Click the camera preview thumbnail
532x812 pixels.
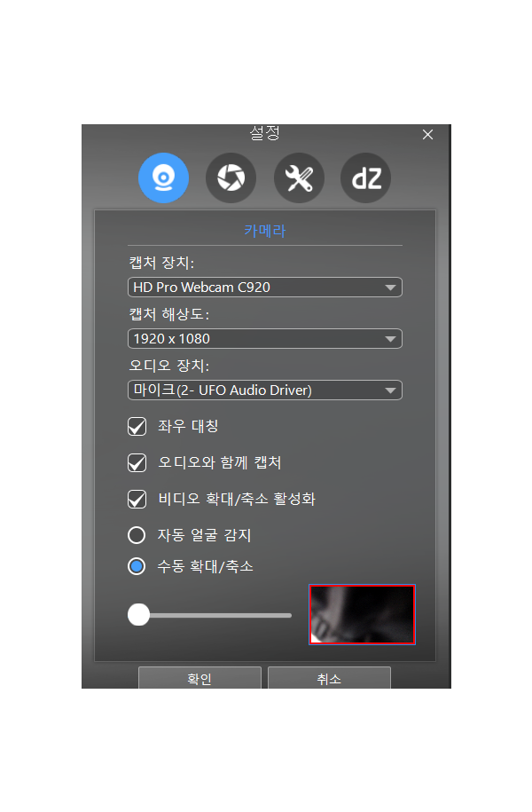pyautogui.click(x=363, y=614)
